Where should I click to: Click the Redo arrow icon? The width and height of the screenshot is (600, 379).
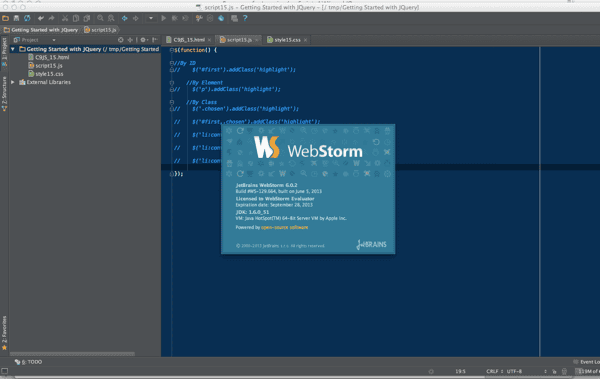point(51,18)
